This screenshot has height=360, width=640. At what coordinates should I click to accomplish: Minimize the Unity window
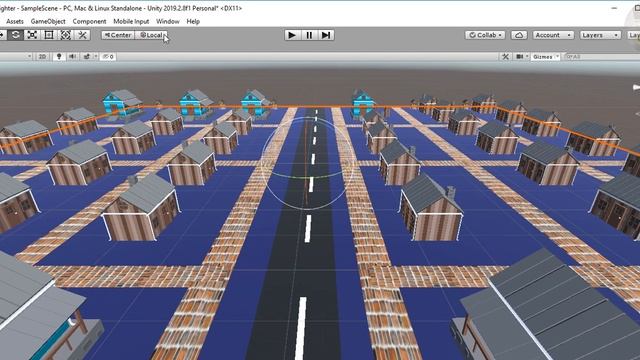coord(614,7)
